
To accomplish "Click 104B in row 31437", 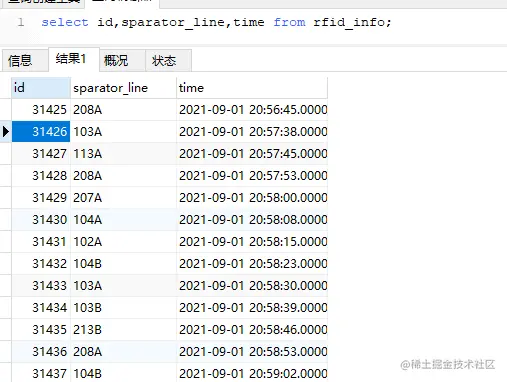I will (x=123, y=373).
